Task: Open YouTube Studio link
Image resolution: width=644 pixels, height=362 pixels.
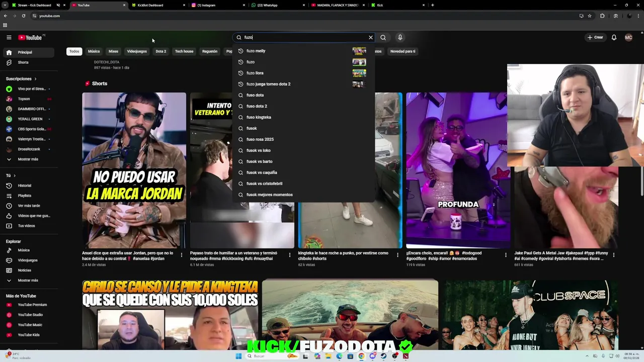Action: [29, 315]
